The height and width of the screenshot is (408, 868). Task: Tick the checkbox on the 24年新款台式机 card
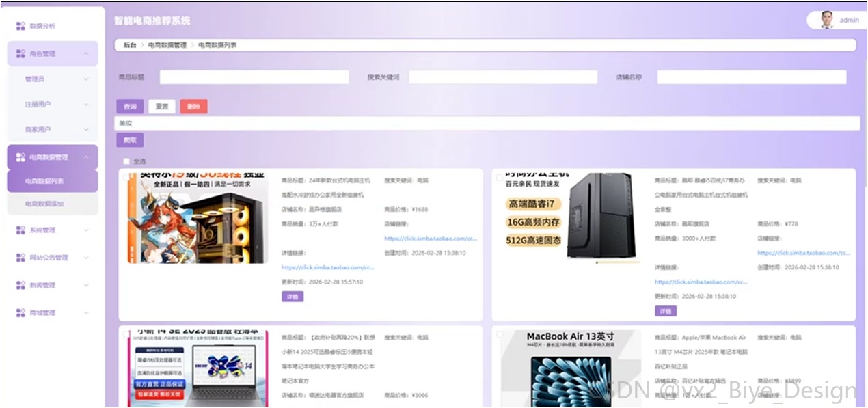(126, 177)
